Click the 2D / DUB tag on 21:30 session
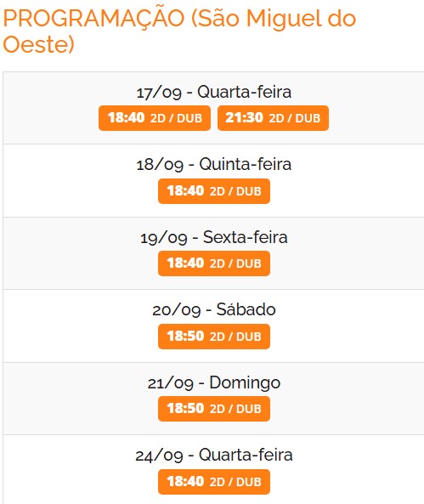424x504 pixels. coord(295,118)
